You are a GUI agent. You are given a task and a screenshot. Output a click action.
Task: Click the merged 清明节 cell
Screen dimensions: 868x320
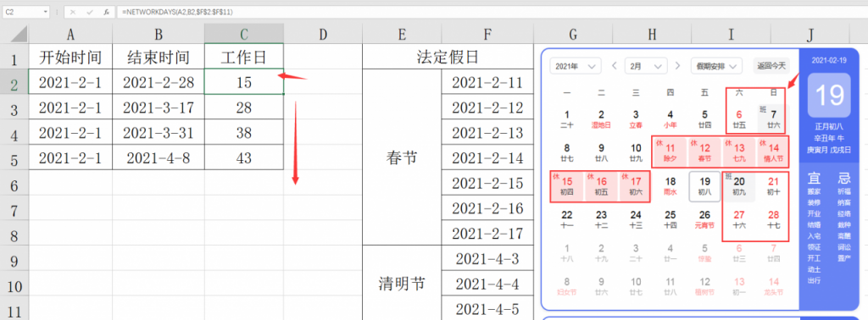pos(402,284)
